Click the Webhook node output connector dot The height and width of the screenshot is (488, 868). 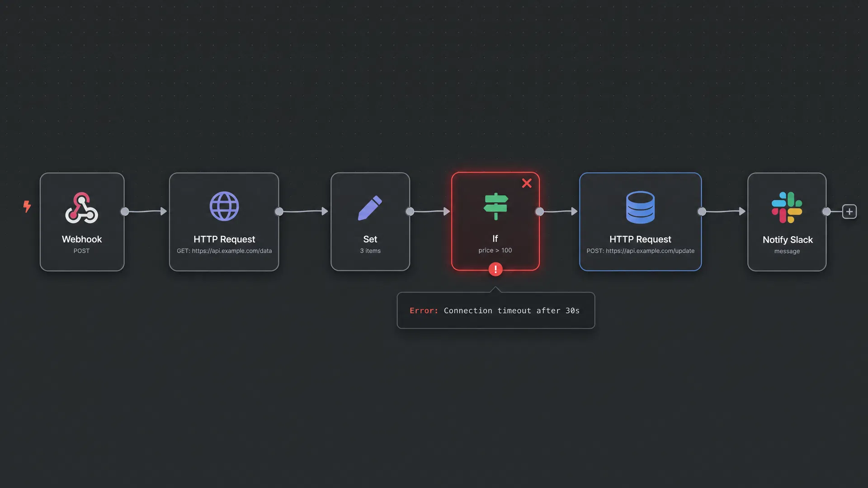125,211
